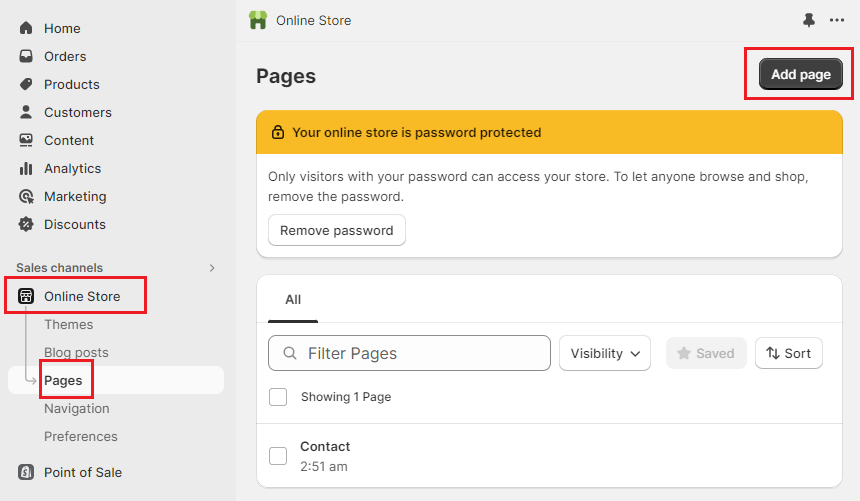Select the Customers person icon
The height and width of the screenshot is (501, 860).
point(26,112)
